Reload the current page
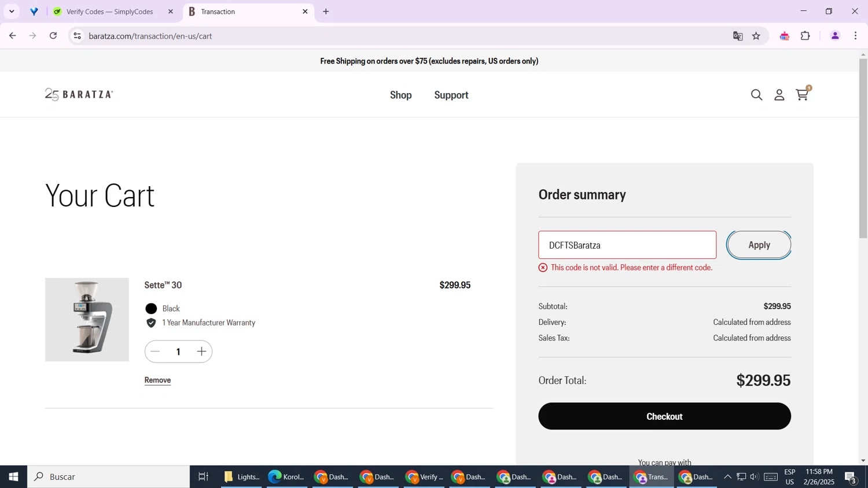Screen dimensions: 868x488 coord(53,36)
